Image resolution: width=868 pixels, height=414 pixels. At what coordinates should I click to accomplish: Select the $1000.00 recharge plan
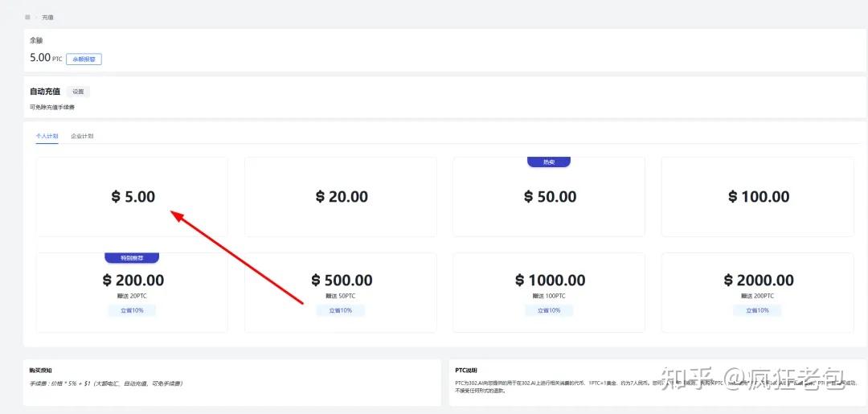(x=549, y=281)
